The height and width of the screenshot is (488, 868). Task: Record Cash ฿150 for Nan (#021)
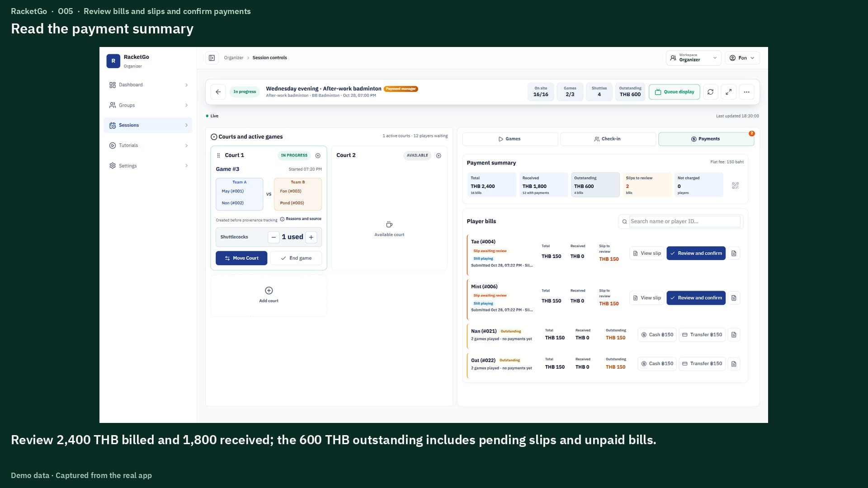coord(657,335)
